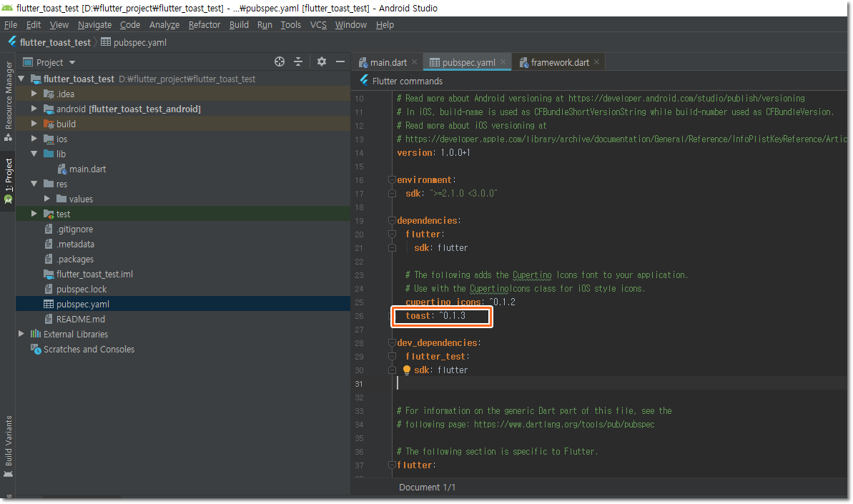Switch to the framework.dart tab
This screenshot has height=504, width=853.
tap(560, 62)
